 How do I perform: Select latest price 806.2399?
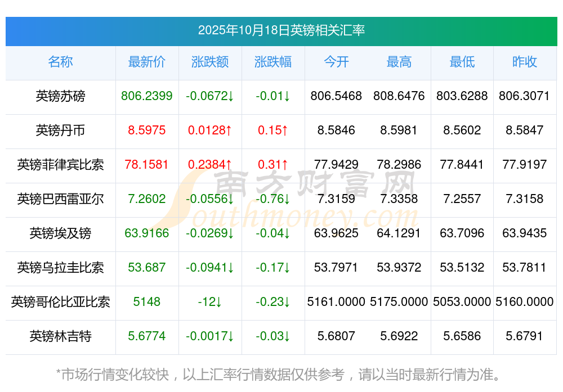pos(147,96)
